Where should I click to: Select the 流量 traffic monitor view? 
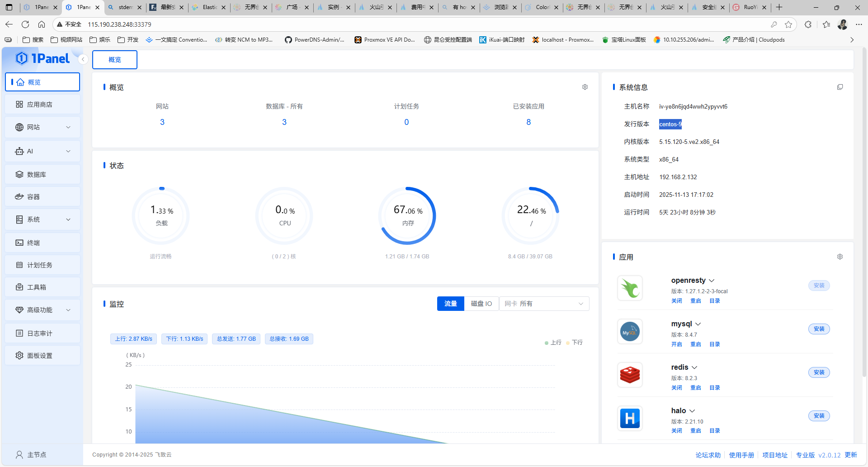tap(450, 304)
